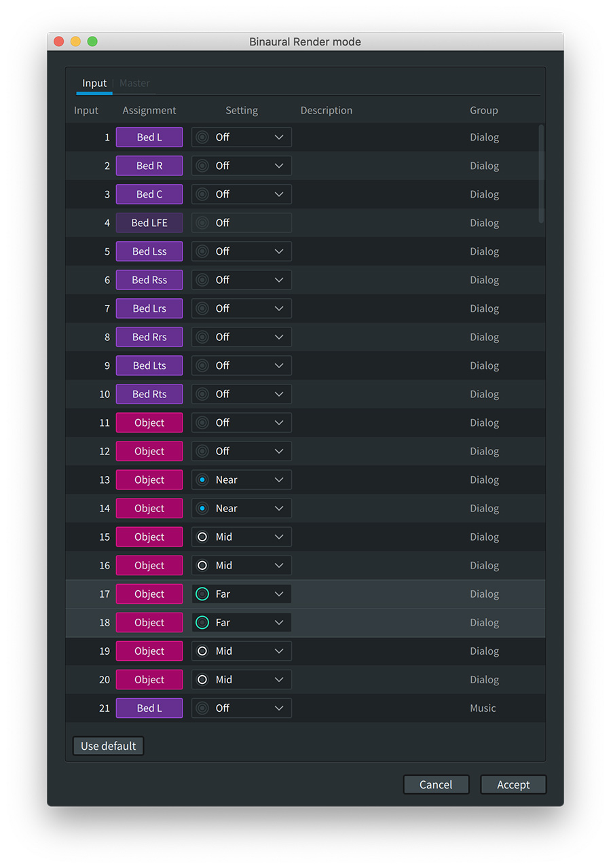This screenshot has width=611, height=868.
Task: Open the Off dropdown for input 12
Action: (278, 451)
